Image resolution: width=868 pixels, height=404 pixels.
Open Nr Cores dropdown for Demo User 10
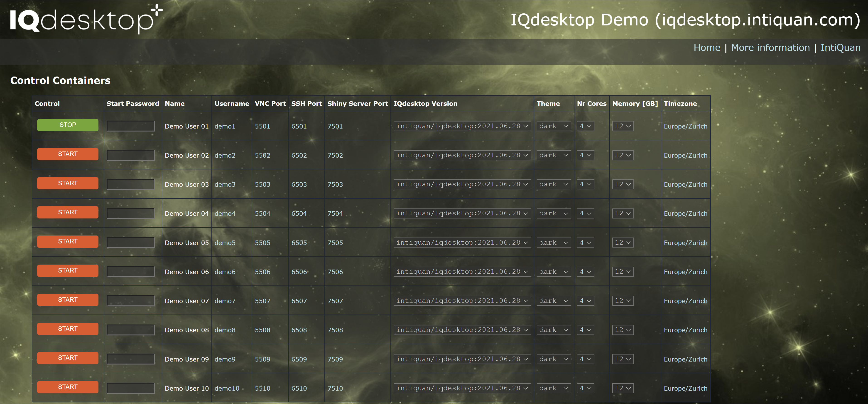pos(585,388)
